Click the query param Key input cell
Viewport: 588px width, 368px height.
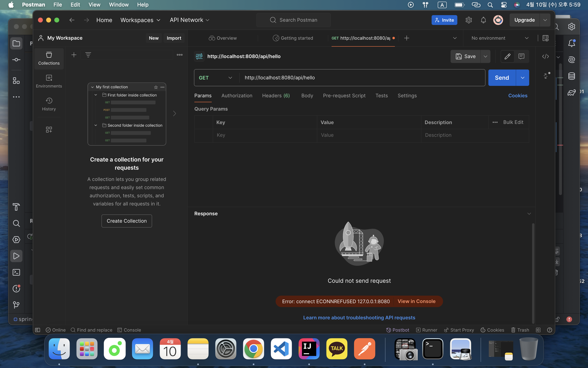point(265,135)
